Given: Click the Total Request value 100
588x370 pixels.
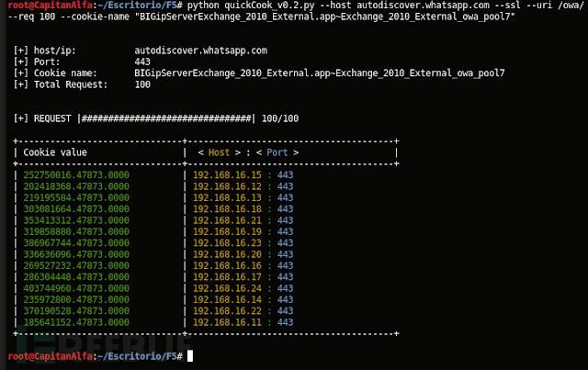Looking at the screenshot, I should [142, 84].
